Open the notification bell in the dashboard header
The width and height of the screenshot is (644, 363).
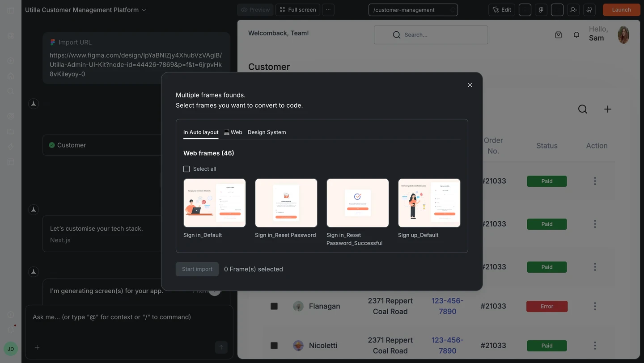tap(576, 34)
